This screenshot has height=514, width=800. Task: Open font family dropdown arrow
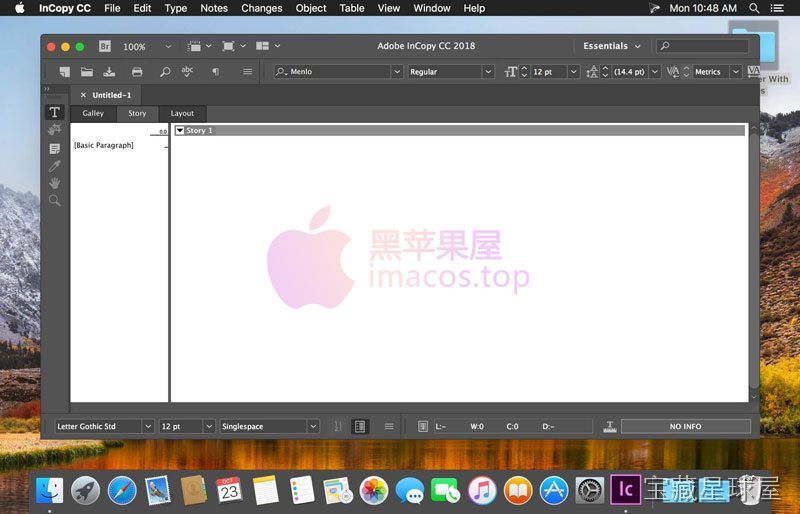397,72
